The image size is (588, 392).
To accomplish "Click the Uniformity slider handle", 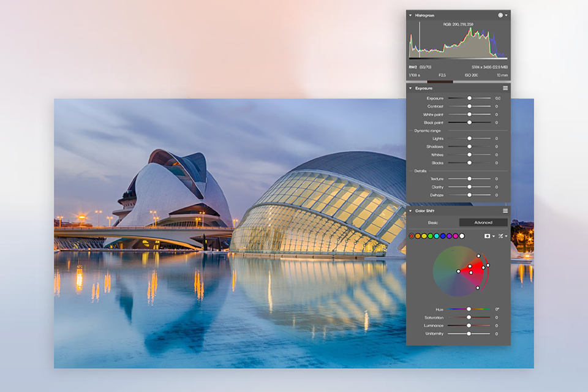I will pyautogui.click(x=469, y=333).
